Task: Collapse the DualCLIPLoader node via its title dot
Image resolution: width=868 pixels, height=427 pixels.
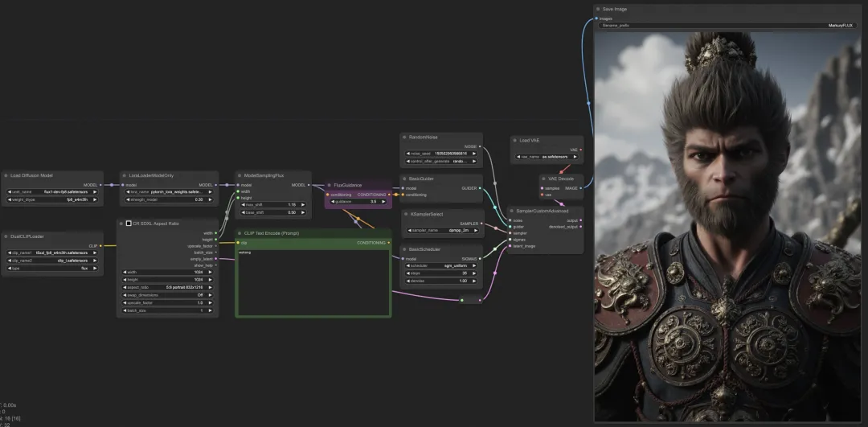Action: pyautogui.click(x=6, y=236)
